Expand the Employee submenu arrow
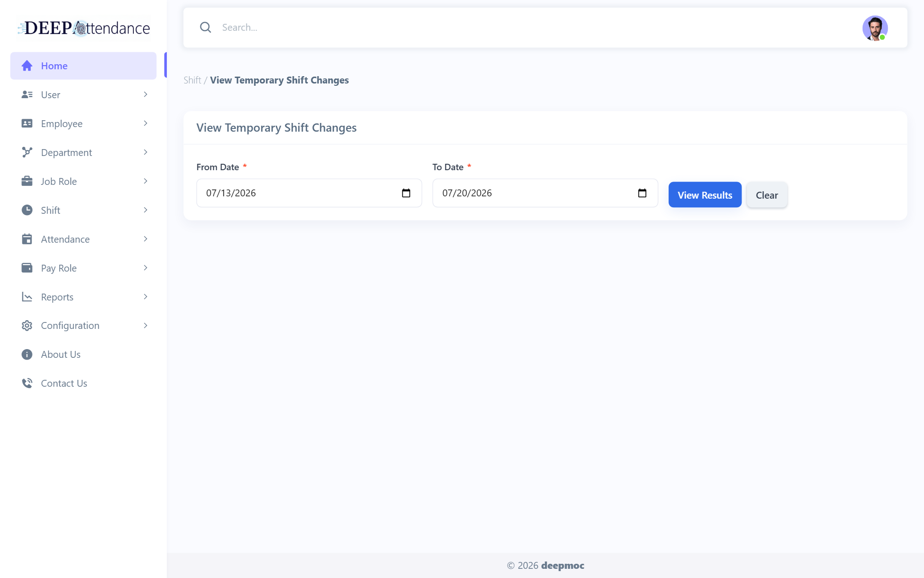The height and width of the screenshot is (578, 924). (x=145, y=123)
